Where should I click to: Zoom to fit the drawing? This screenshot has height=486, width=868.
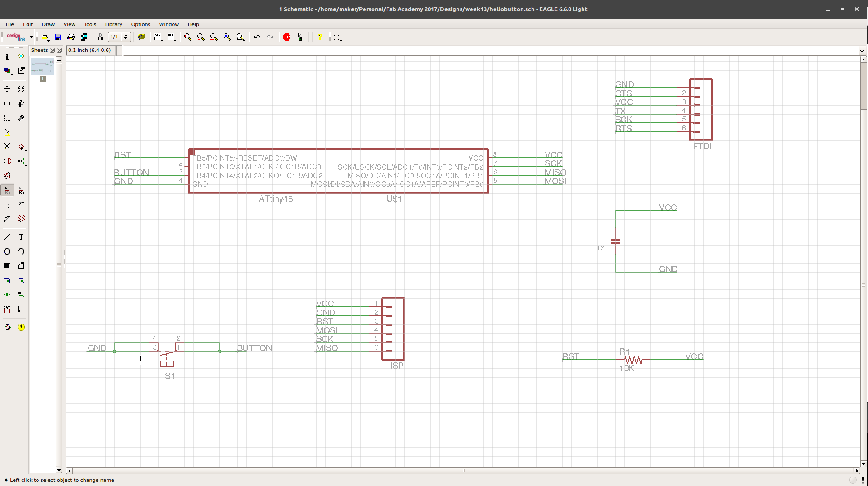click(x=188, y=37)
